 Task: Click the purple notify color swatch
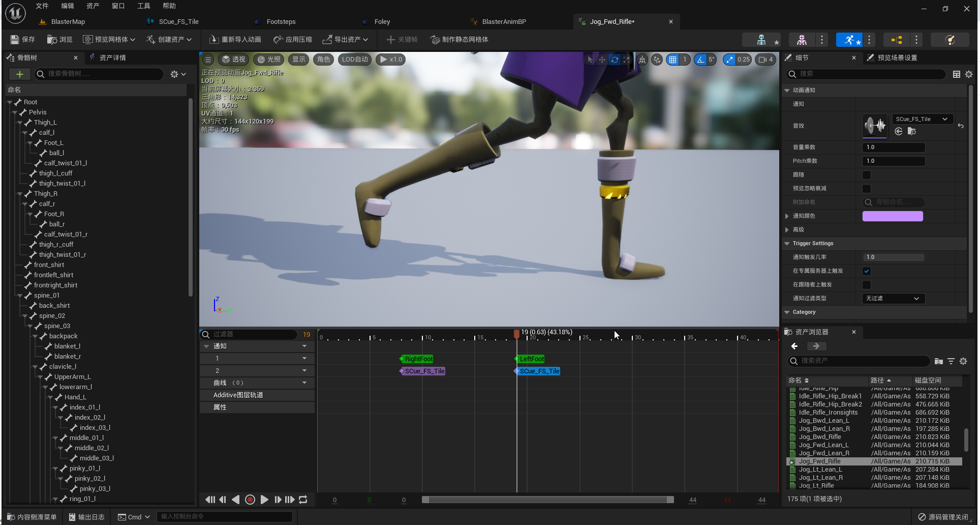click(x=893, y=216)
